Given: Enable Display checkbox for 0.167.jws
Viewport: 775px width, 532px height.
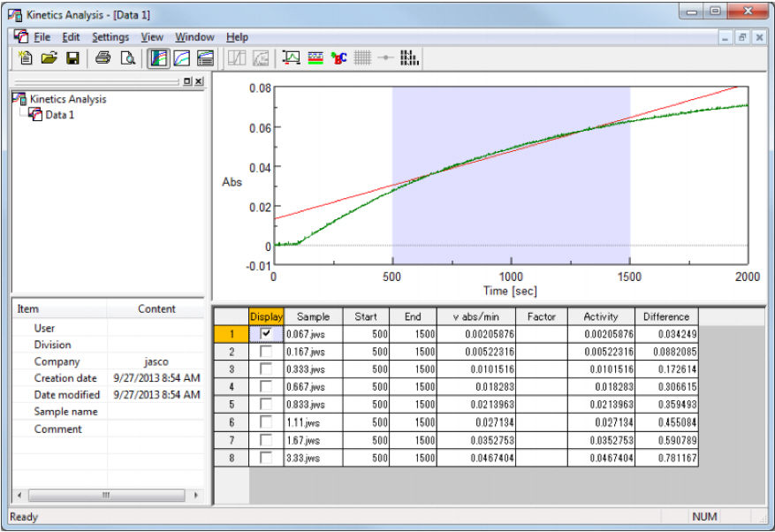Looking at the screenshot, I should (266, 352).
